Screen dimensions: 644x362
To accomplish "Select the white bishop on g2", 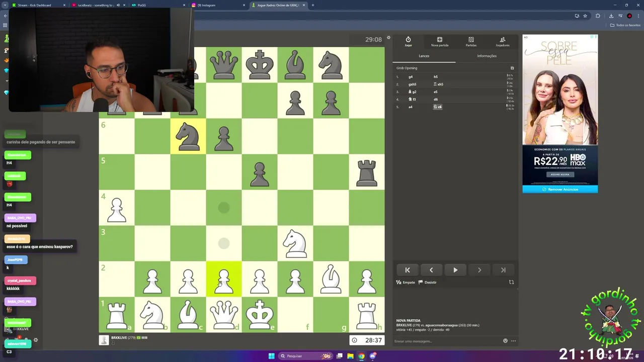I will pos(331,279).
